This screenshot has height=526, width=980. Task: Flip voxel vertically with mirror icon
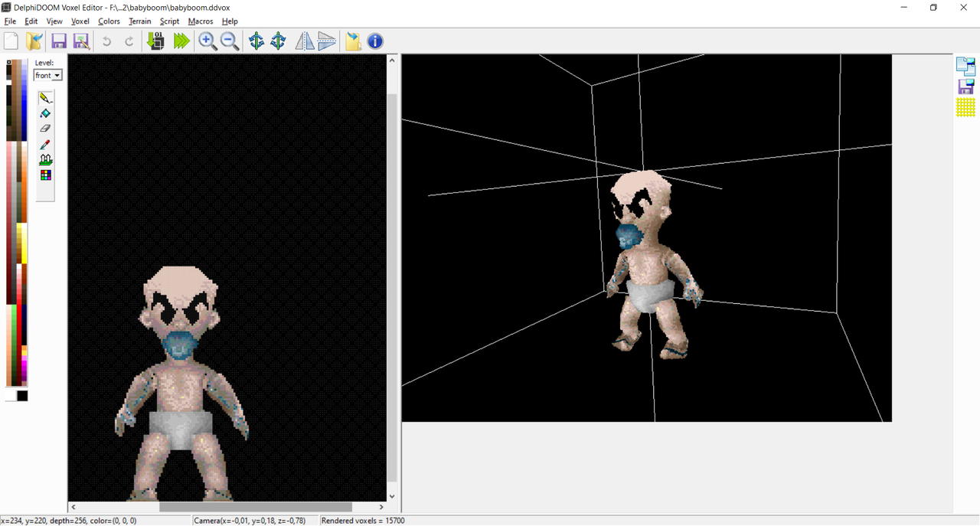click(x=327, y=41)
